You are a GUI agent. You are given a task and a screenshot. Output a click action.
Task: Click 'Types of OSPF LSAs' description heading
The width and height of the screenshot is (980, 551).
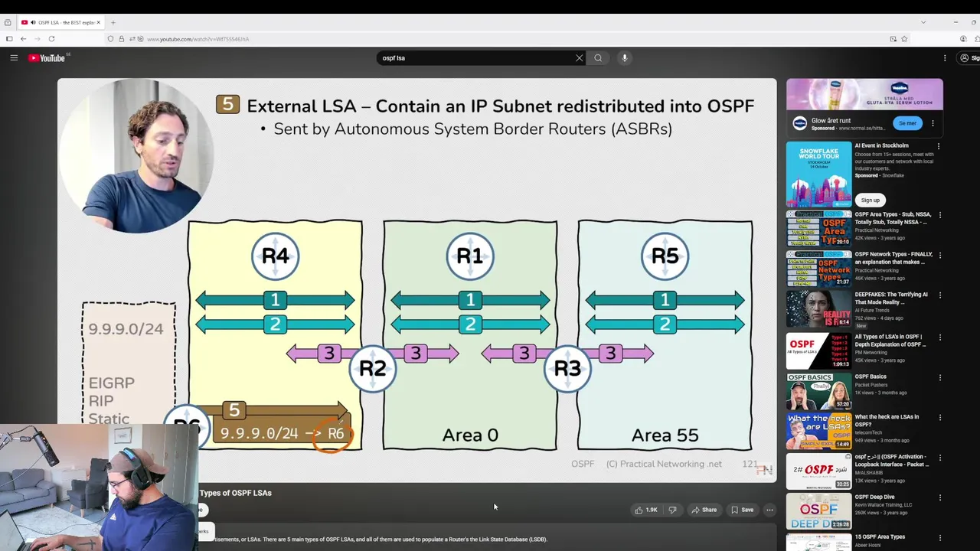click(235, 493)
